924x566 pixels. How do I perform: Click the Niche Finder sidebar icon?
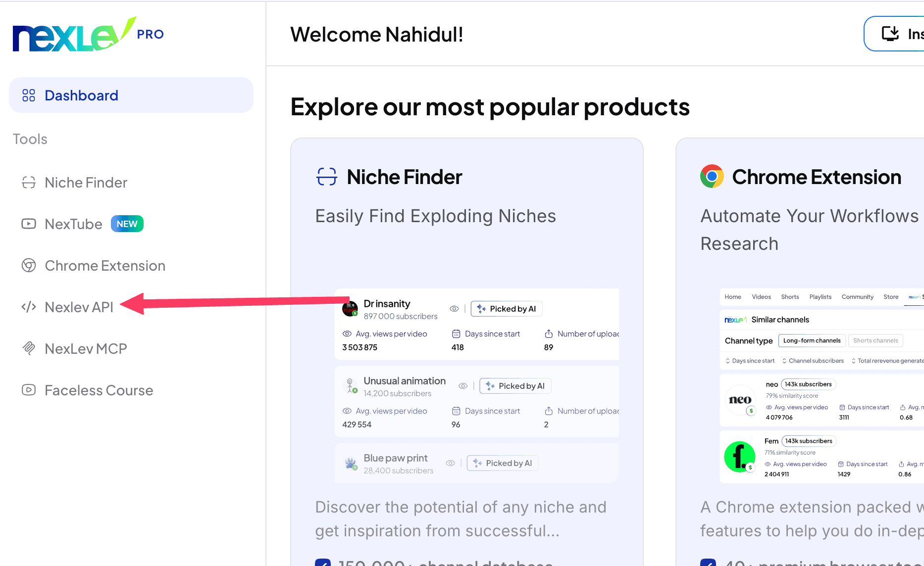point(29,183)
